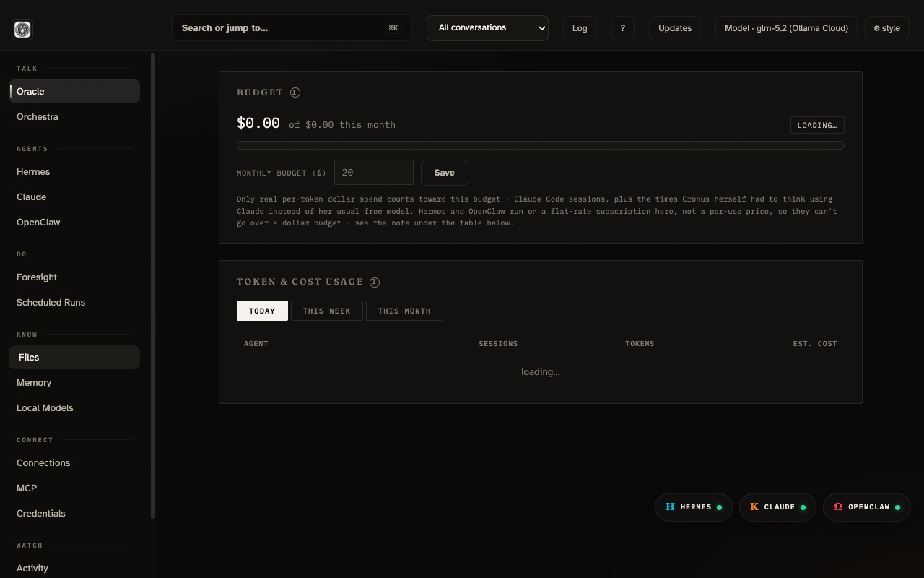This screenshot has width=924, height=578.
Task: Open the Files section
Action: 74,357
